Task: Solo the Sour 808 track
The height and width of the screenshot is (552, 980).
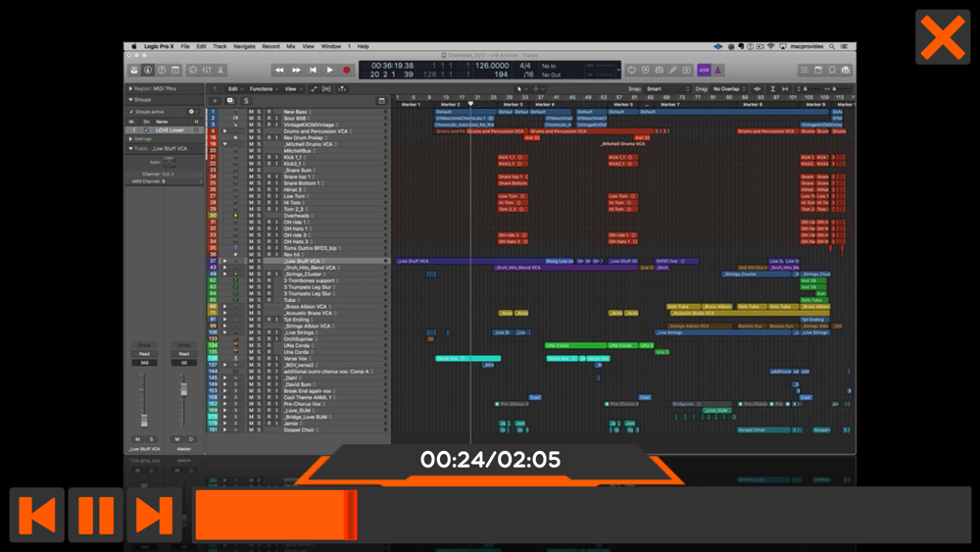Action: [260, 119]
